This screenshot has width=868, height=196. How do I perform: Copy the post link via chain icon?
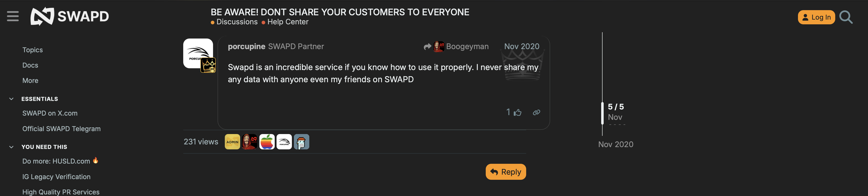click(x=536, y=112)
